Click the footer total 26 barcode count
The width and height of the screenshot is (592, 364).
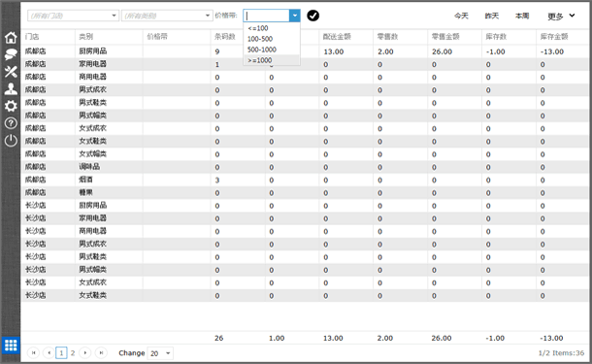coord(219,338)
